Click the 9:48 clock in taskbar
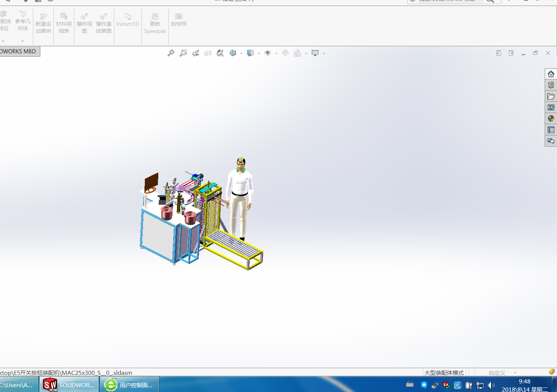 [525, 382]
